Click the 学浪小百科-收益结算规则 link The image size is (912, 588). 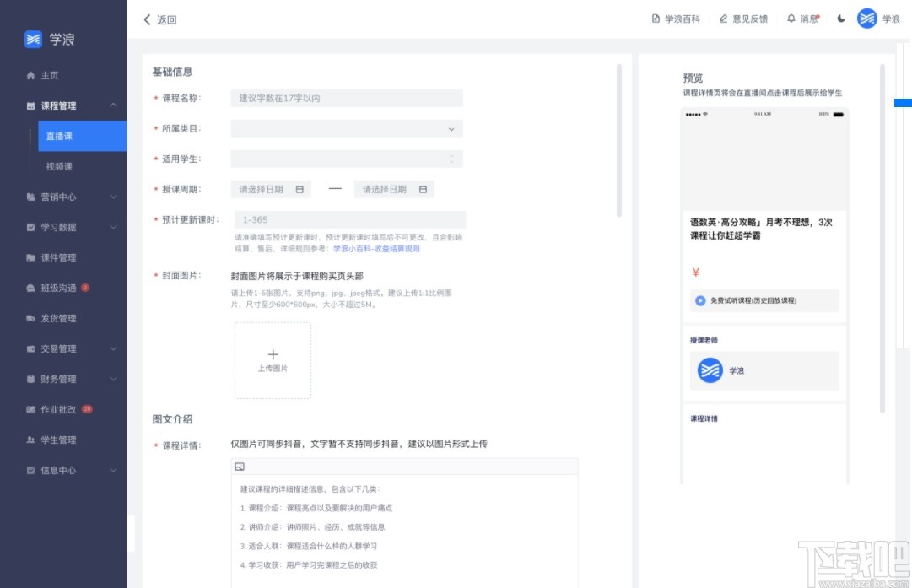pos(376,248)
